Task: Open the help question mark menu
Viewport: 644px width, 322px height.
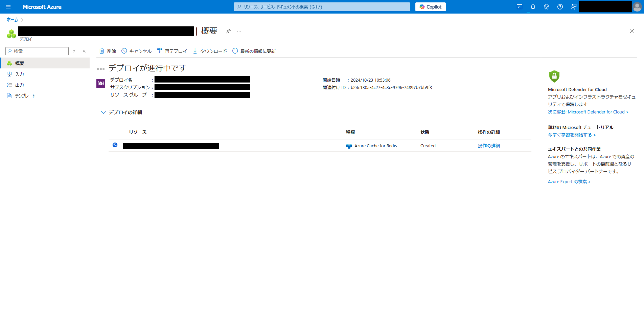Action: click(560, 7)
